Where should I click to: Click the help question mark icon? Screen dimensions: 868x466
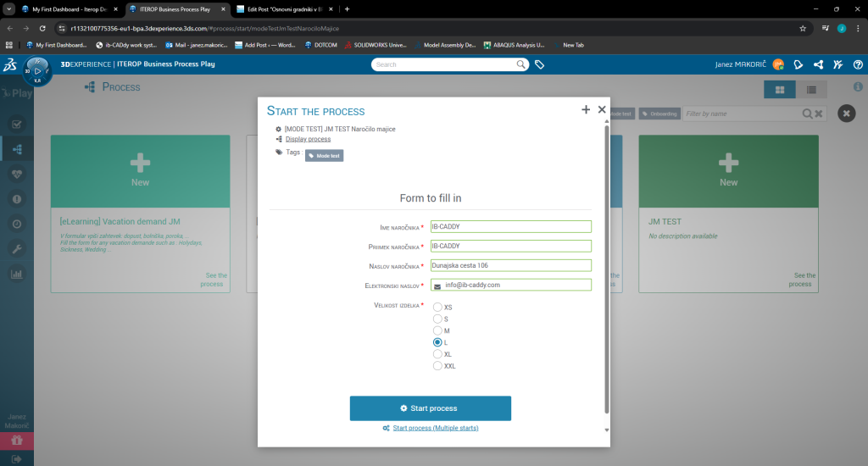click(x=858, y=64)
